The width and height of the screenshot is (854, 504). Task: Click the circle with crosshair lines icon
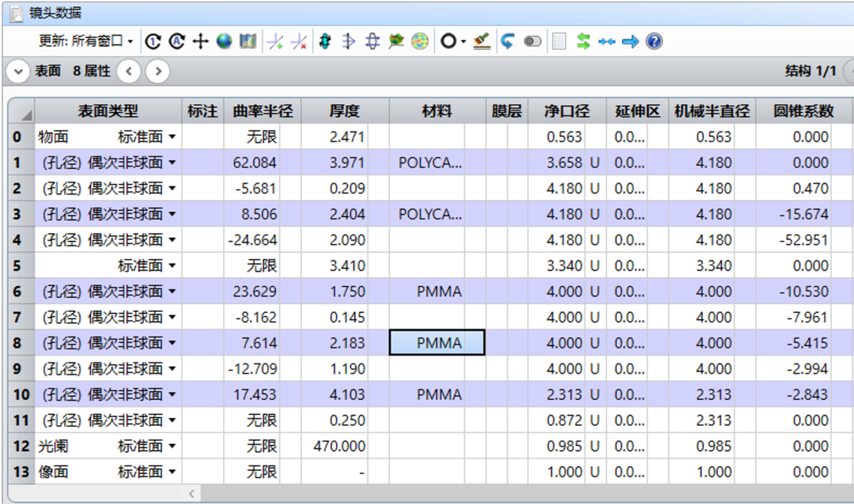pyautogui.click(x=372, y=41)
